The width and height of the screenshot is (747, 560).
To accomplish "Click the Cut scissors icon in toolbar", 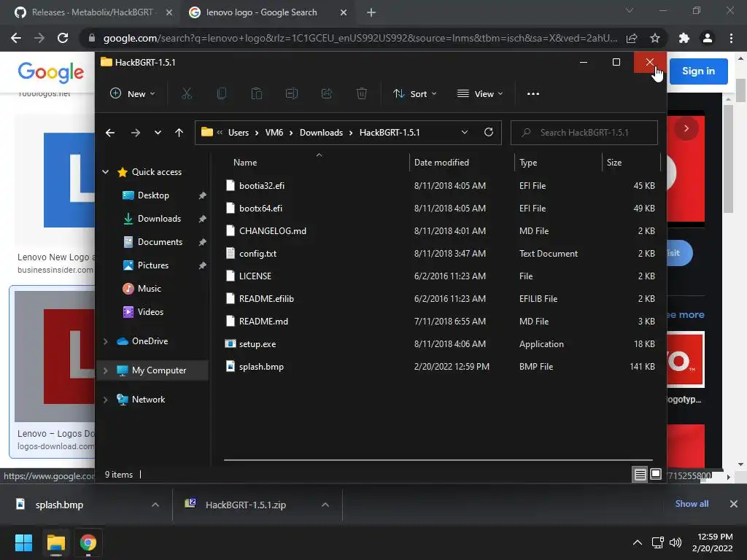I will click(187, 94).
